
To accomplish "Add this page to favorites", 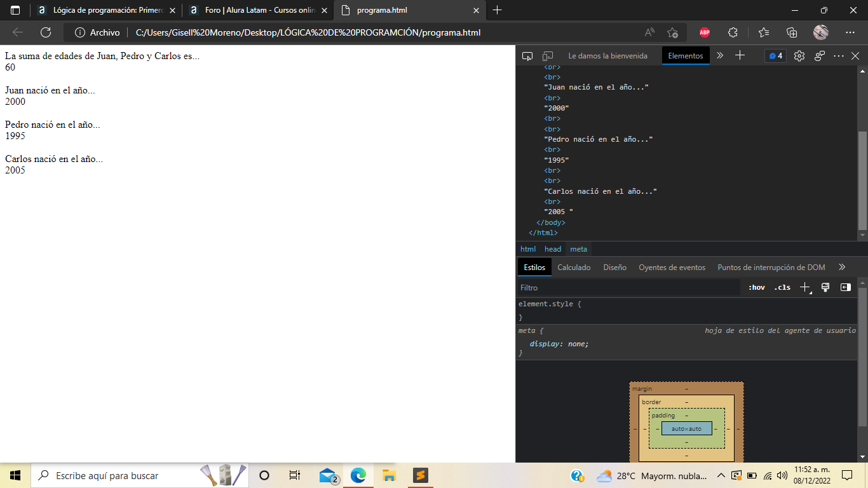I will 672,32.
